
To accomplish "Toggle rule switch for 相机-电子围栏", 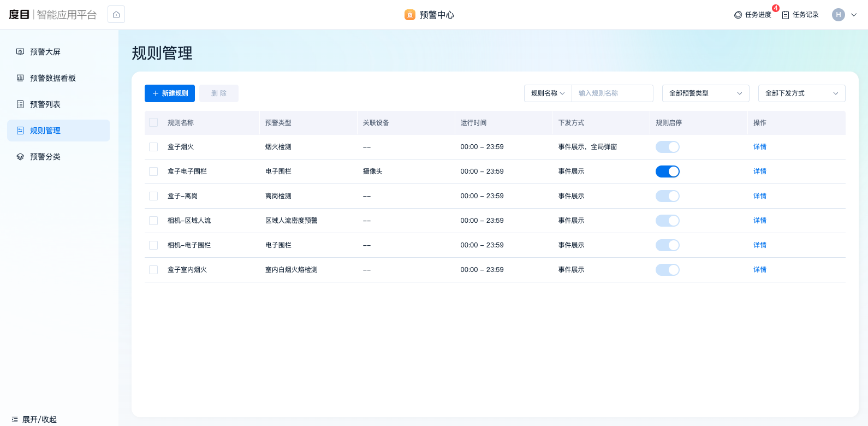I will 668,245.
